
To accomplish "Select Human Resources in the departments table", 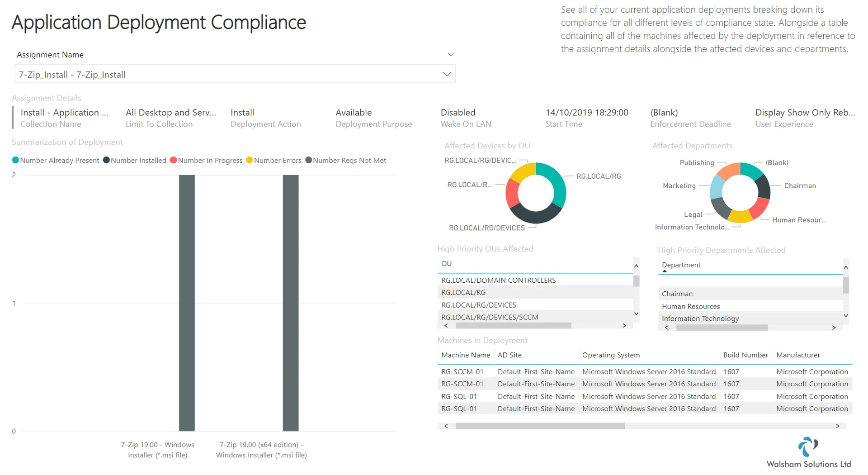I will coord(750,306).
